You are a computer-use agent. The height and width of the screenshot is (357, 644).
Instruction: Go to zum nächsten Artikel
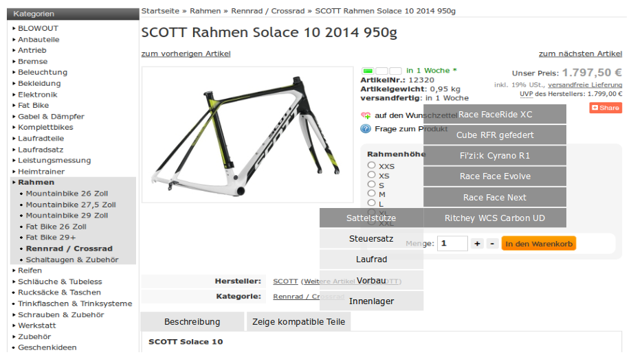pos(580,54)
